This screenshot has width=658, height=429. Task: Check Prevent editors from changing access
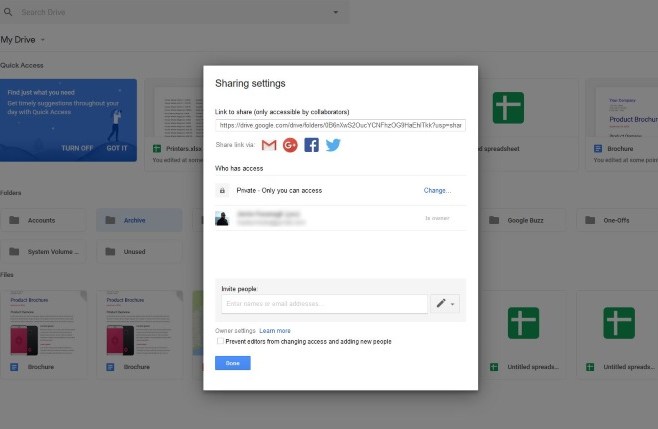(220, 341)
